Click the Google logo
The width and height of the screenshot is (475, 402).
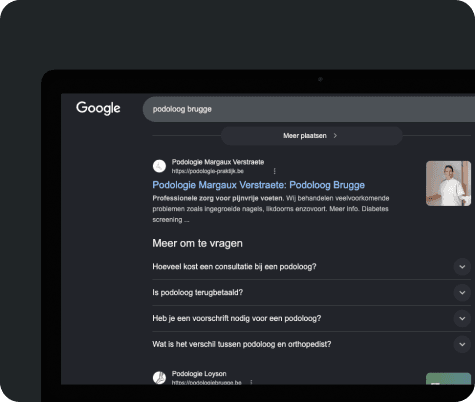coord(98,108)
